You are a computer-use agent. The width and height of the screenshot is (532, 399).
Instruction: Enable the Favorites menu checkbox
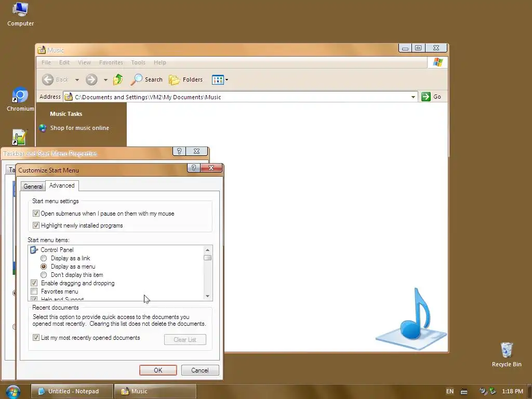(x=34, y=291)
